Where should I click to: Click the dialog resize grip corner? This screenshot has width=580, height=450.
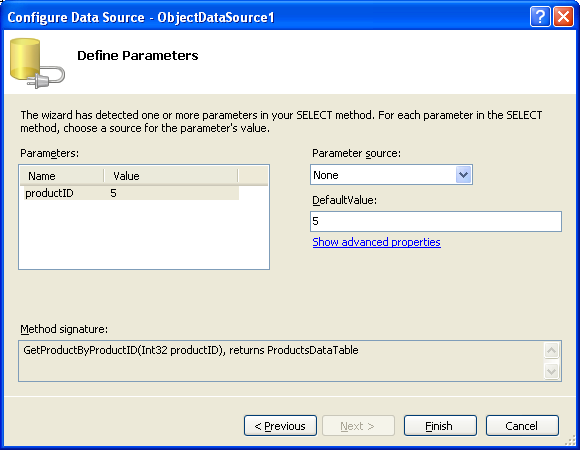coord(570,440)
